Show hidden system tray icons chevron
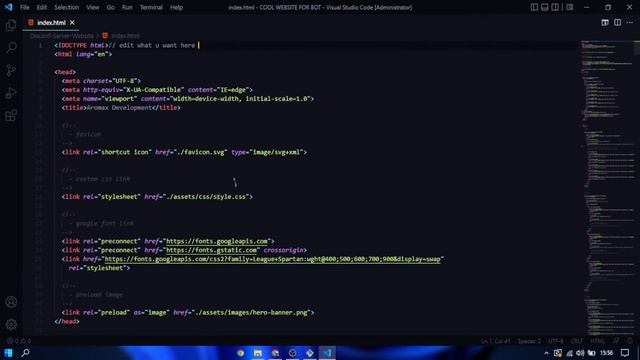 pos(547,353)
